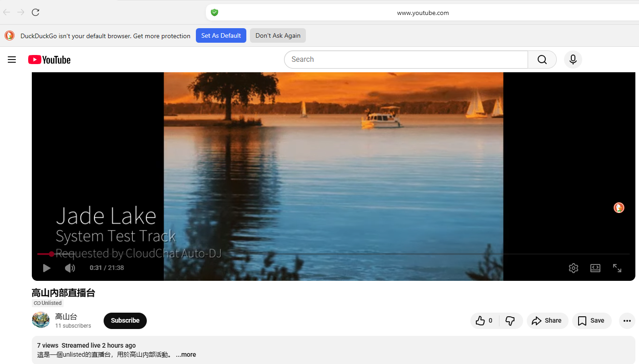
Task: Expand description with ...more
Action: 186,354
